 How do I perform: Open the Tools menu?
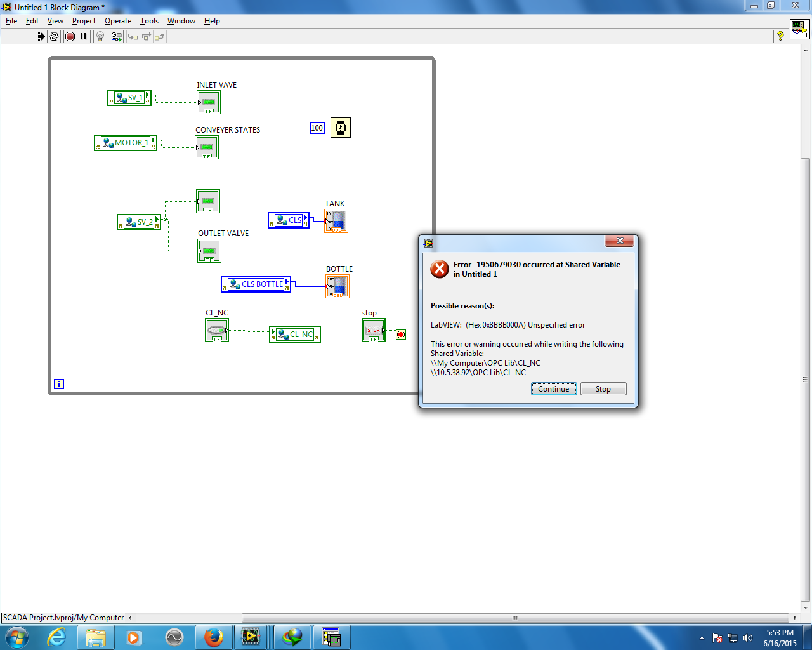[x=149, y=21]
